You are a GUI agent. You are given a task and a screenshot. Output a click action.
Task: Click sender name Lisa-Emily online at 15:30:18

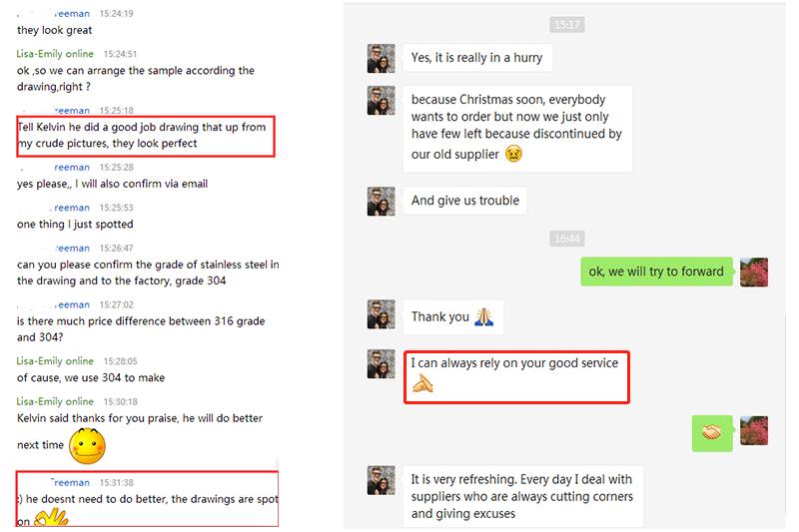click(55, 401)
